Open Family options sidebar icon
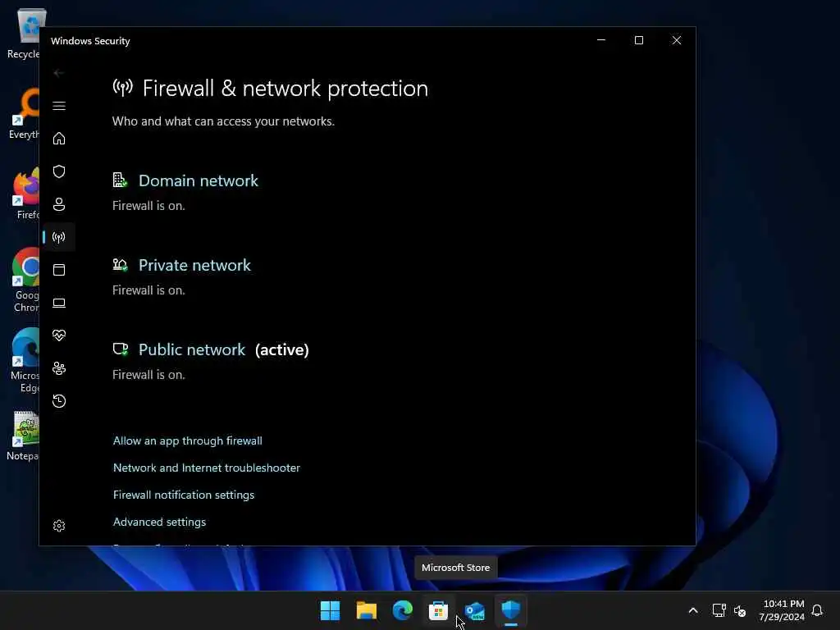 coord(59,368)
